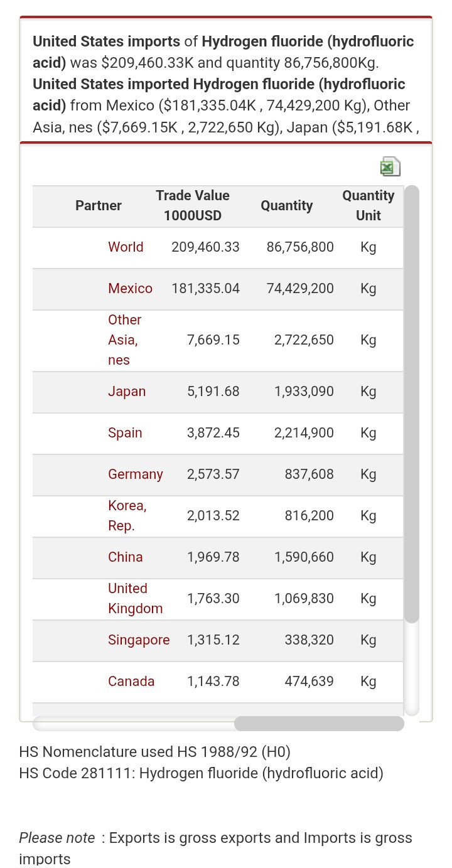
Task: Click the horizontal scrollbar track left side
Action: tap(133, 724)
